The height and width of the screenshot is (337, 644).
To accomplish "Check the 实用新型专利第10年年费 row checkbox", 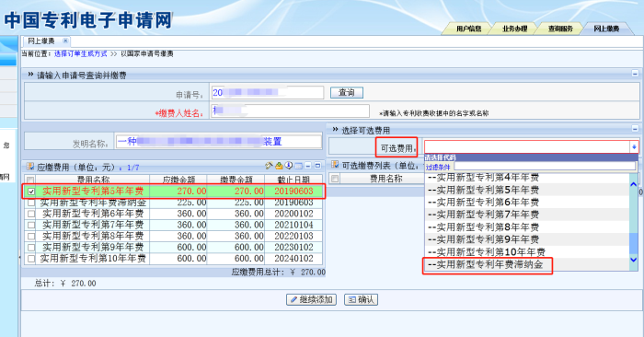I will point(31,259).
